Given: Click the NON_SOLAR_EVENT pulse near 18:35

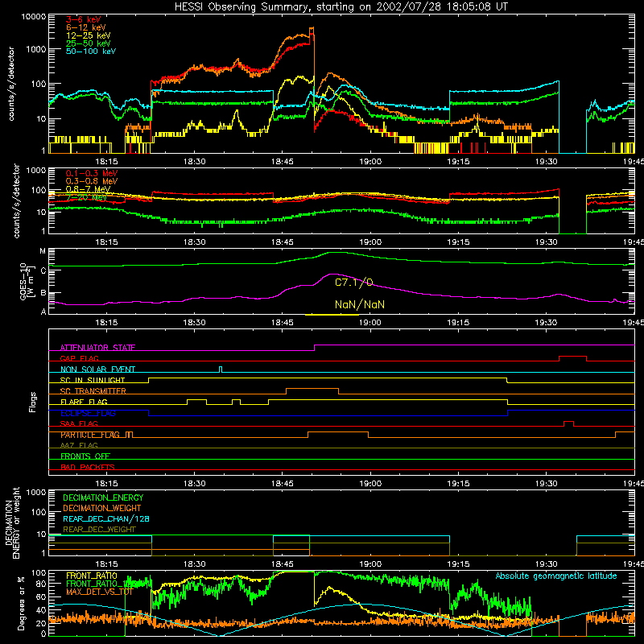Looking at the screenshot, I should click(x=221, y=369).
